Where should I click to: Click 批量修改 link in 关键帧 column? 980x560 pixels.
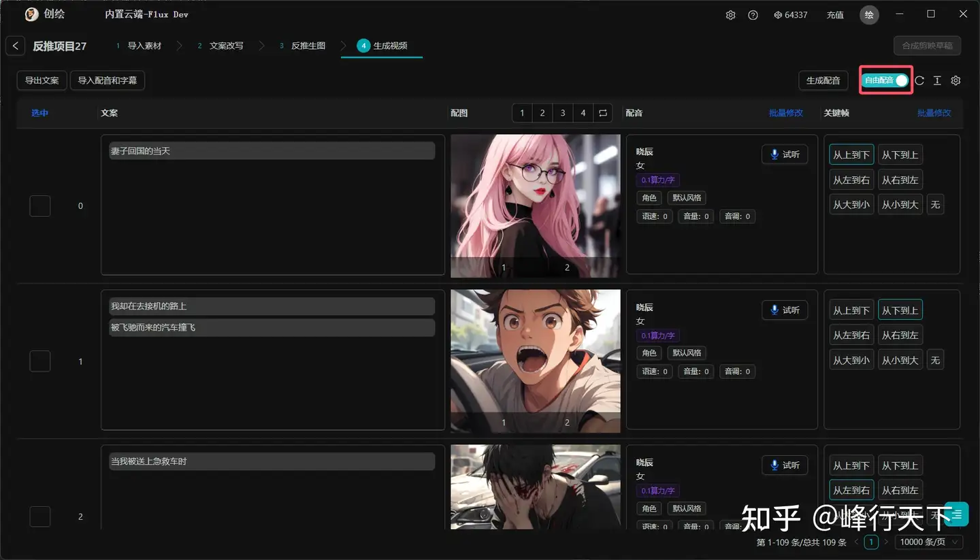click(934, 113)
